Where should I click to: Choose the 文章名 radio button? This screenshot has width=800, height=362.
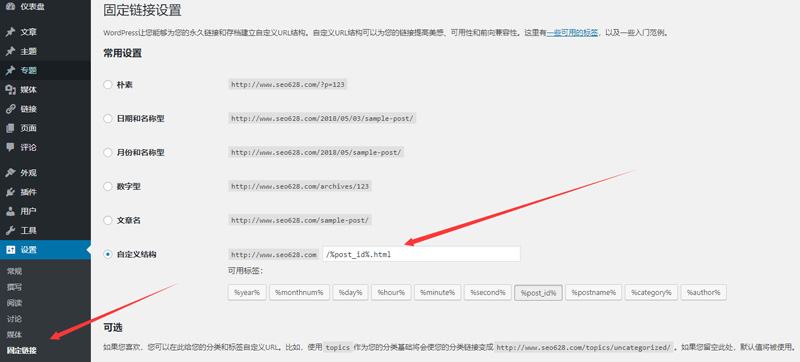108,220
